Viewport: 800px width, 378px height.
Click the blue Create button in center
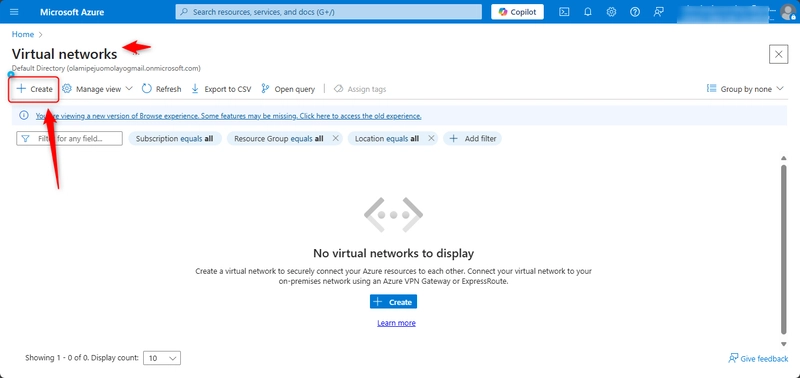click(393, 302)
